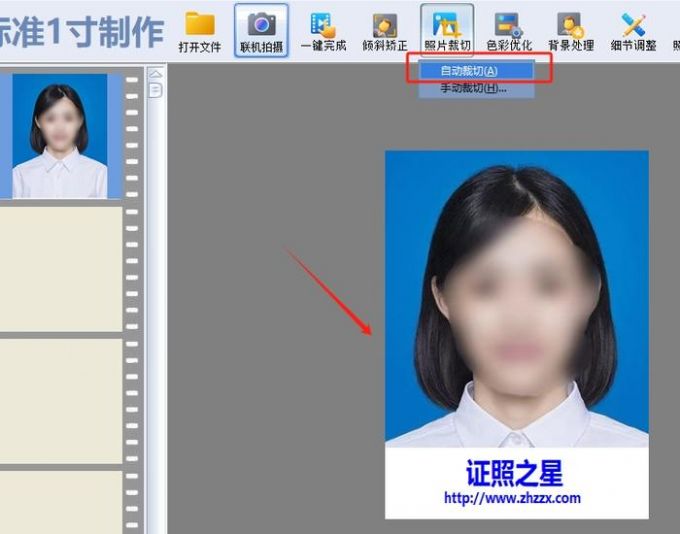Select 背景处理 background processing tool

[570, 30]
